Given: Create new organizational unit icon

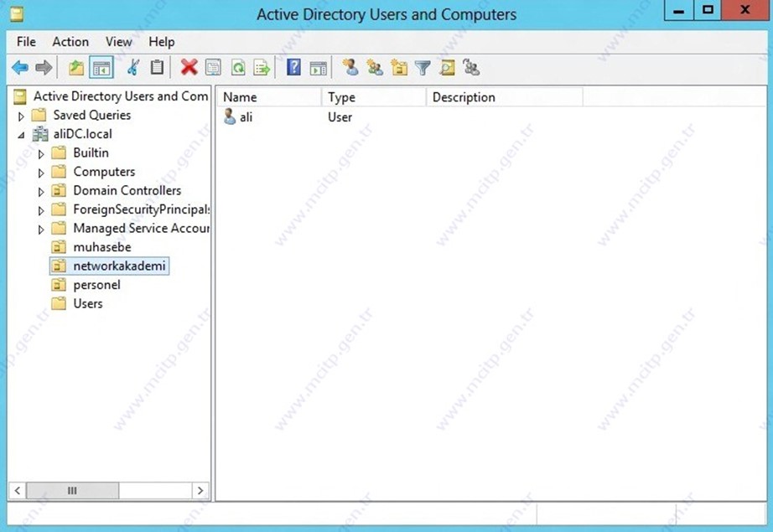Looking at the screenshot, I should coord(399,68).
